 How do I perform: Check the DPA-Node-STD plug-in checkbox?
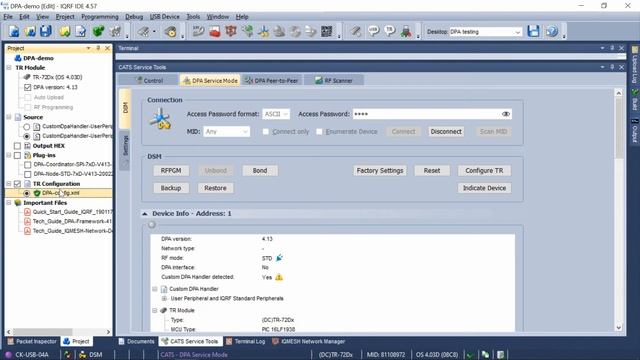click(27, 174)
